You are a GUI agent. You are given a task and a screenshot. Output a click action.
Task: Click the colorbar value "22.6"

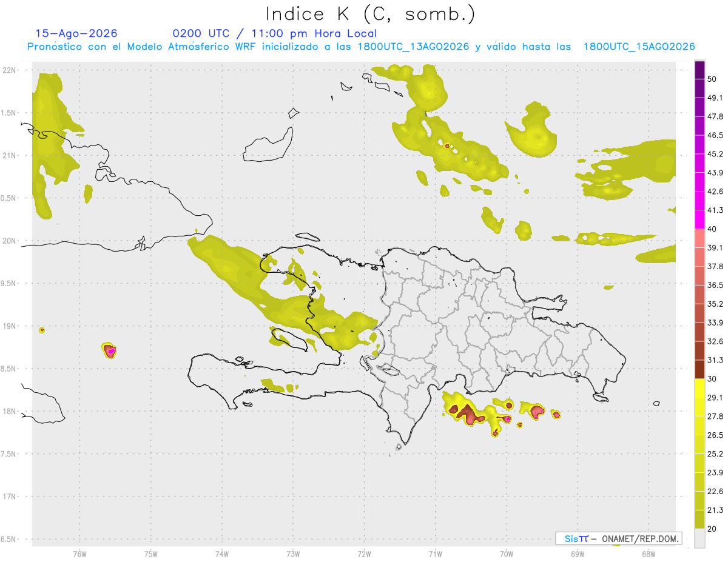point(715,491)
